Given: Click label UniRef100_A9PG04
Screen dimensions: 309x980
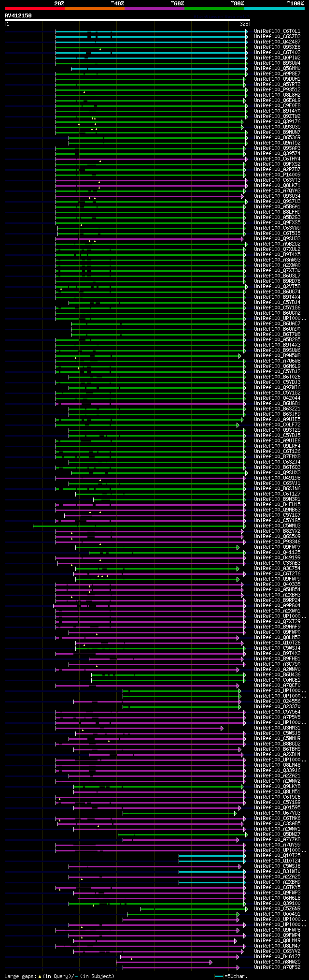Looking at the screenshot, I should click(x=277, y=606).
